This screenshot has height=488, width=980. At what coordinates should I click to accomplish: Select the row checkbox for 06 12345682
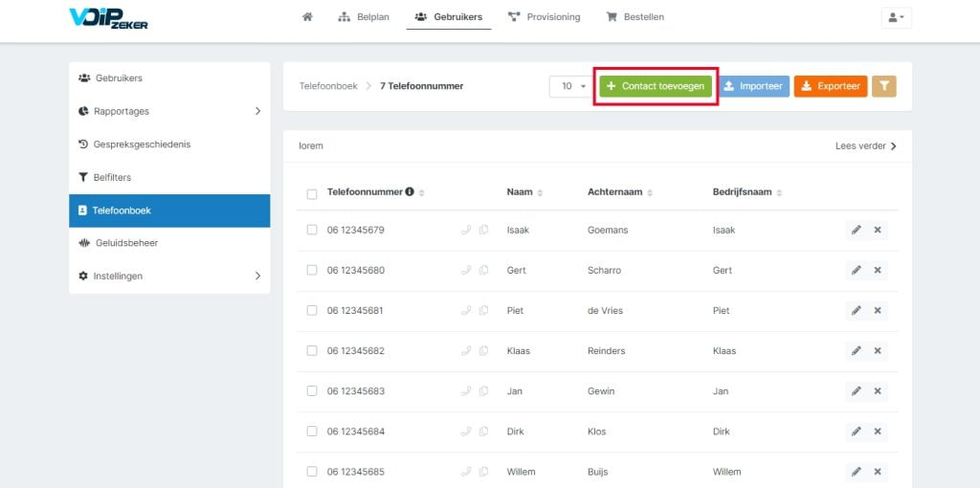pyautogui.click(x=312, y=350)
